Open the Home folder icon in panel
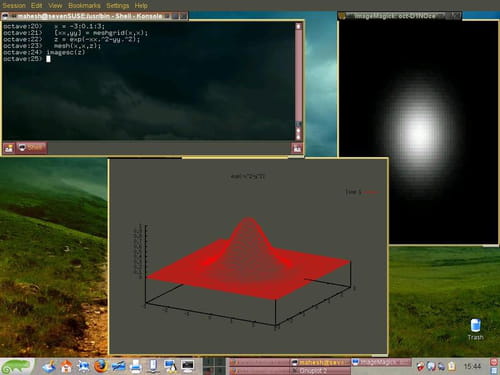500x375 pixels. (66, 366)
